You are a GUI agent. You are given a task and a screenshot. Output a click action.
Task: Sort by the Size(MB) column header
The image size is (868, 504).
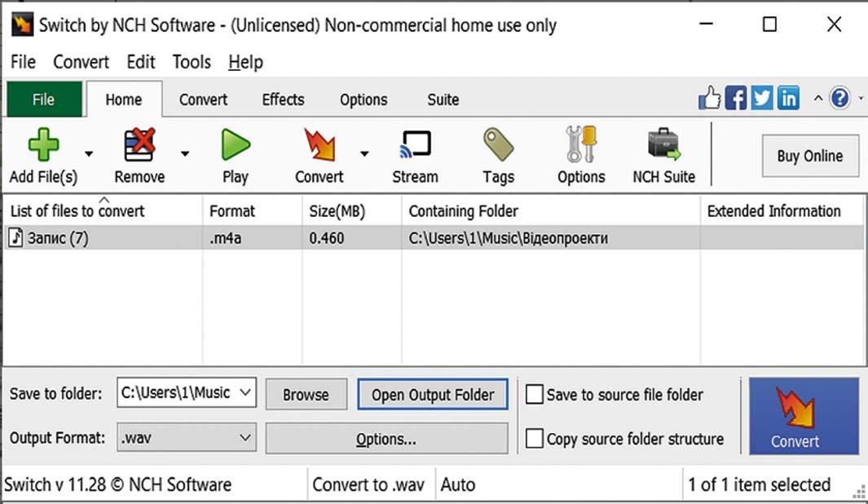point(351,210)
